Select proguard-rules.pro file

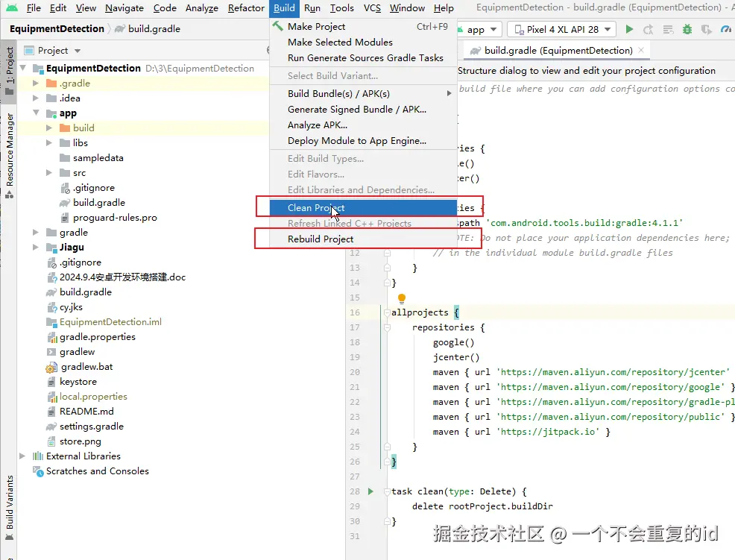(115, 218)
